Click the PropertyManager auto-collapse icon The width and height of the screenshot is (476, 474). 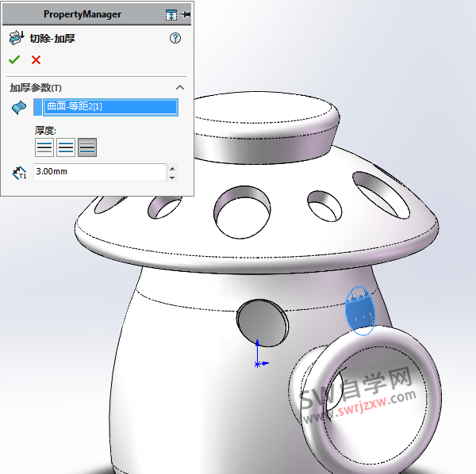pos(171,14)
